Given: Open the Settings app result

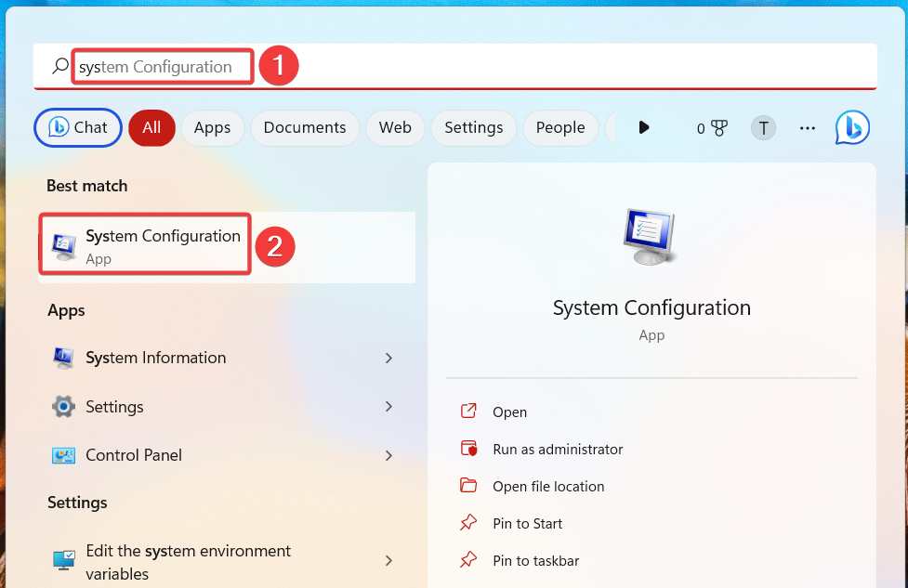Looking at the screenshot, I should point(227,407).
